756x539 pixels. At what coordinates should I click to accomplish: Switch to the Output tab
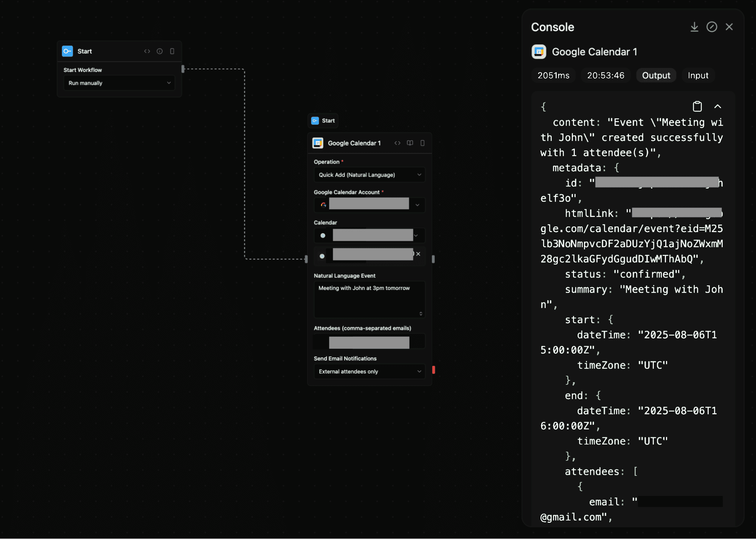(x=656, y=75)
